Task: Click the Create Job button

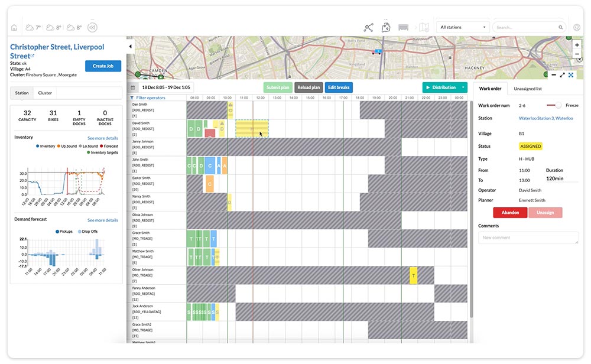Action: (103, 66)
